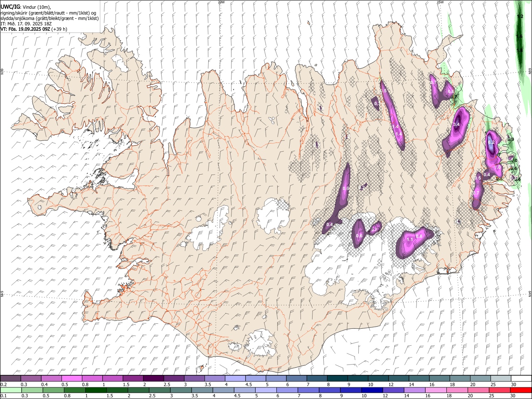Click the 20W longitude label at the top
Screen dimensions: 532x399
(221, 2)
